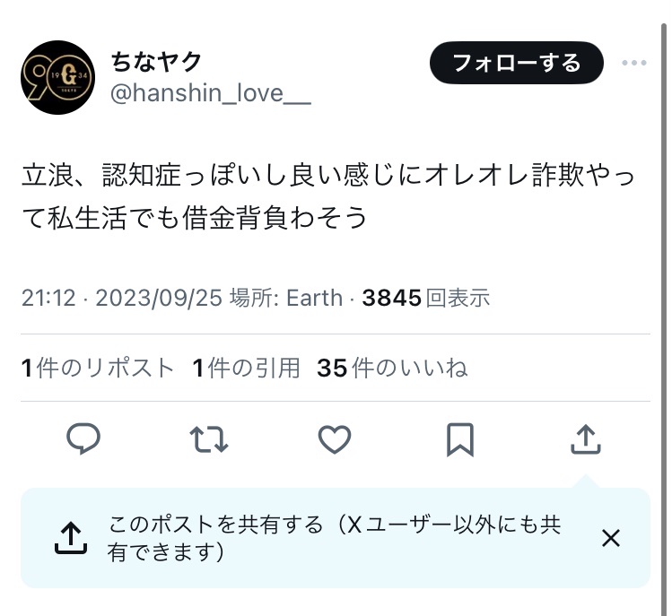View the 1件のリポスト list
The height and width of the screenshot is (616, 672).
pos(98,368)
